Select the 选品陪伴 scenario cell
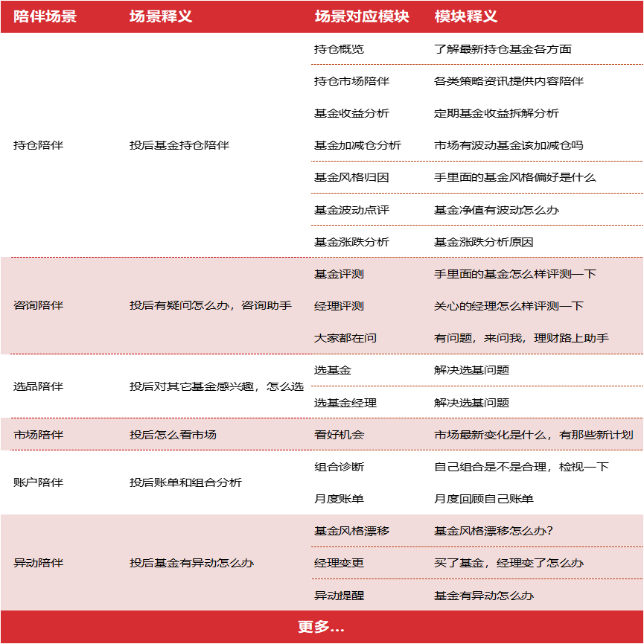Image resolution: width=644 pixels, height=644 pixels. click(x=38, y=386)
